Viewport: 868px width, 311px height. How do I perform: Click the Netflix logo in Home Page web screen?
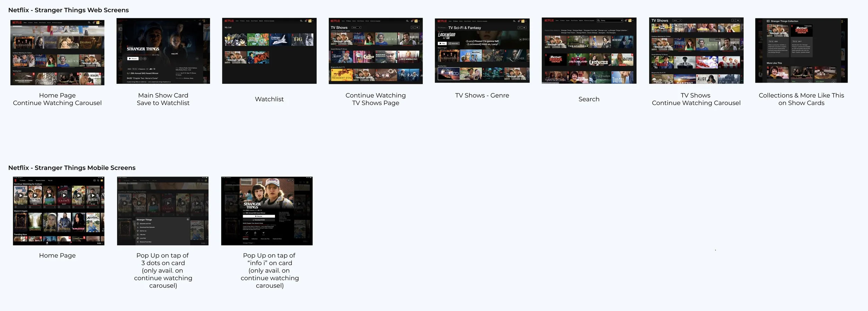pyautogui.click(x=17, y=23)
